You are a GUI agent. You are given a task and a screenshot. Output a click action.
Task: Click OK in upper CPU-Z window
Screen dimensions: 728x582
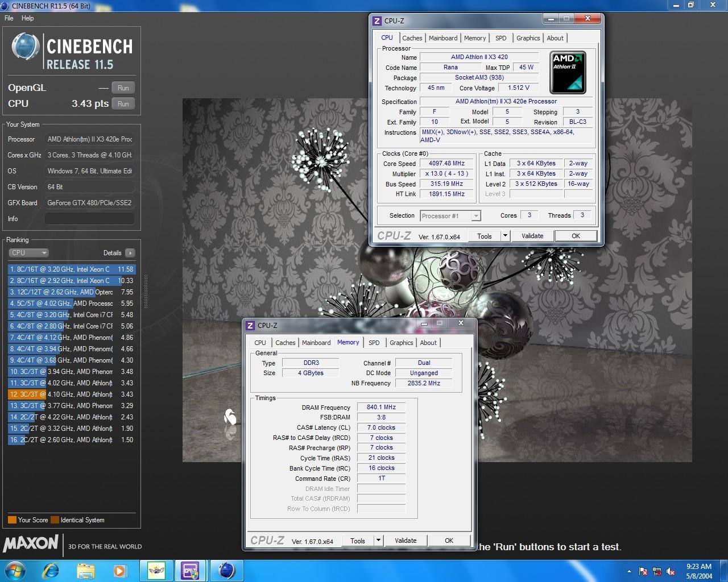pyautogui.click(x=576, y=236)
